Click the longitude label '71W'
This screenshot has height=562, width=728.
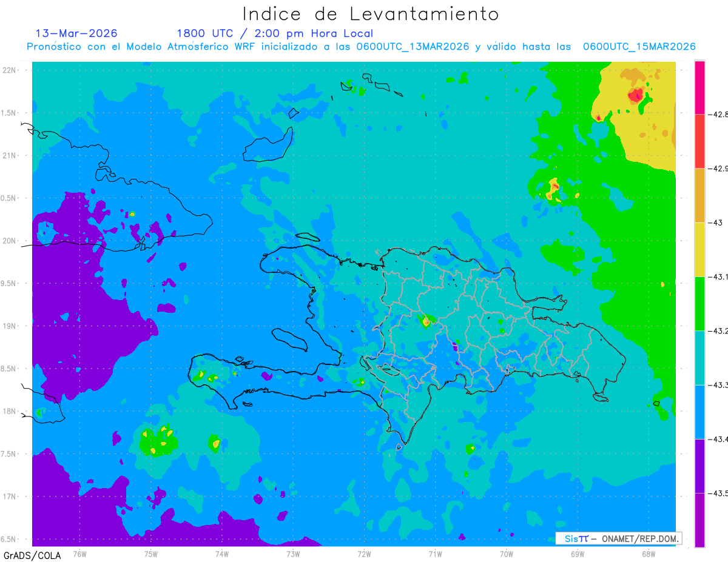(435, 554)
